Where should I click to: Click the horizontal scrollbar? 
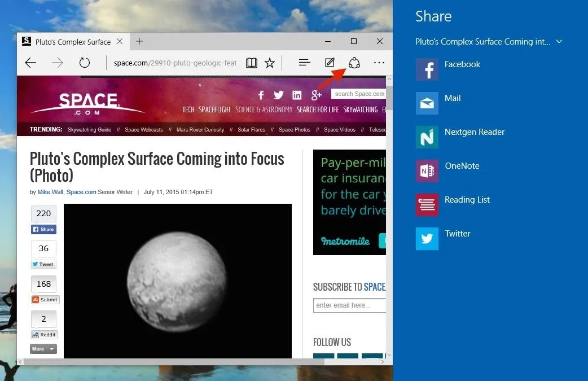tap(174, 362)
